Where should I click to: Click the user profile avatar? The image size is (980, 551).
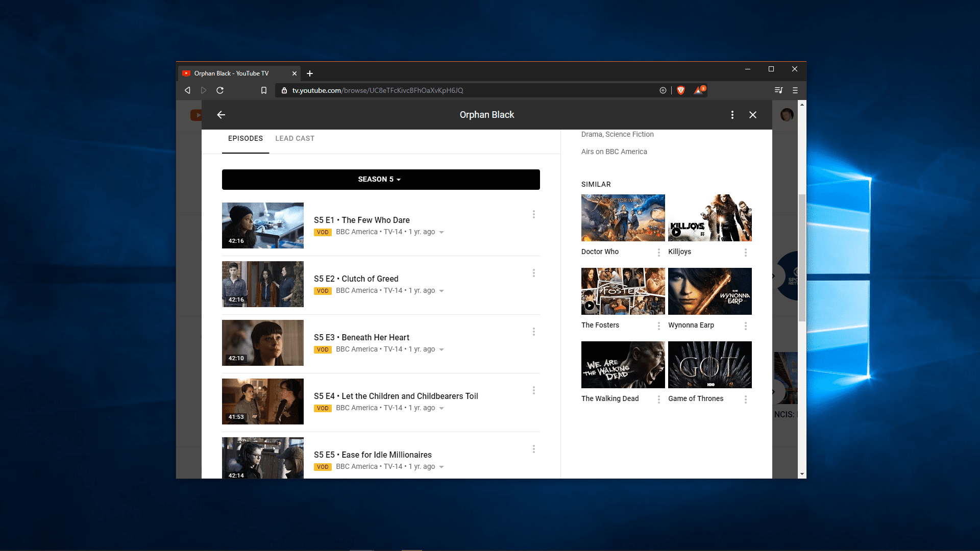(787, 115)
